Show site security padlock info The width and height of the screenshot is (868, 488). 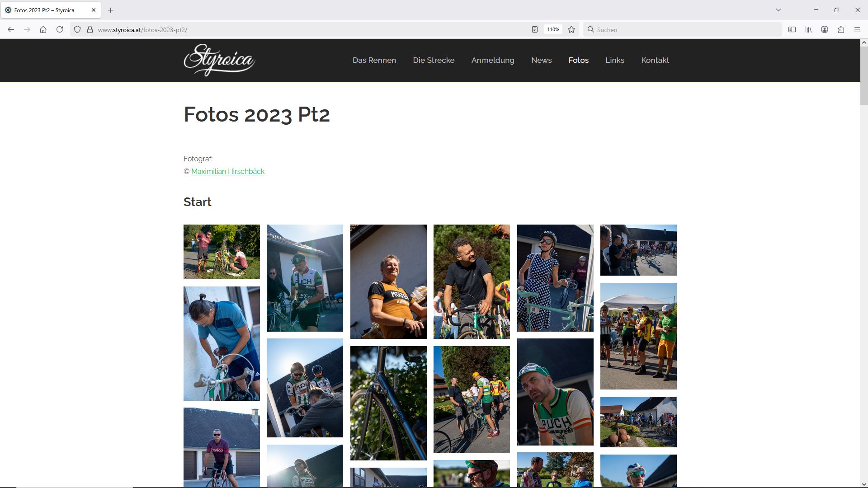90,29
